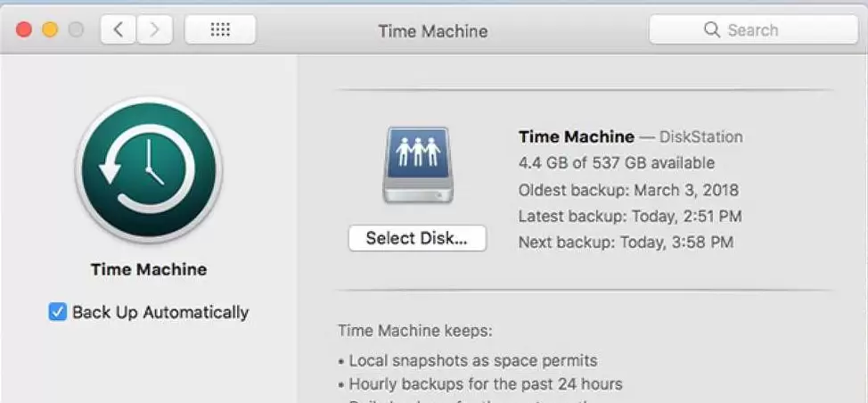
Task: Close the Time Machine window with red button
Action: point(23,29)
